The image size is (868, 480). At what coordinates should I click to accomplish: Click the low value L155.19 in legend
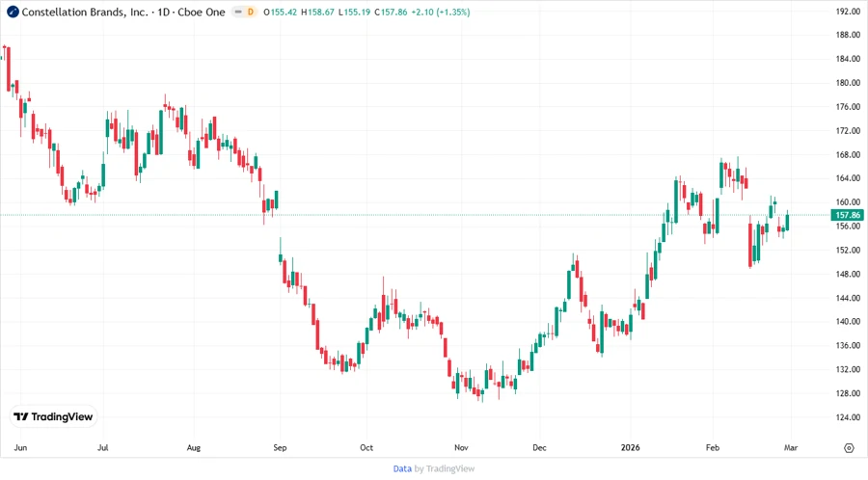pos(354,13)
